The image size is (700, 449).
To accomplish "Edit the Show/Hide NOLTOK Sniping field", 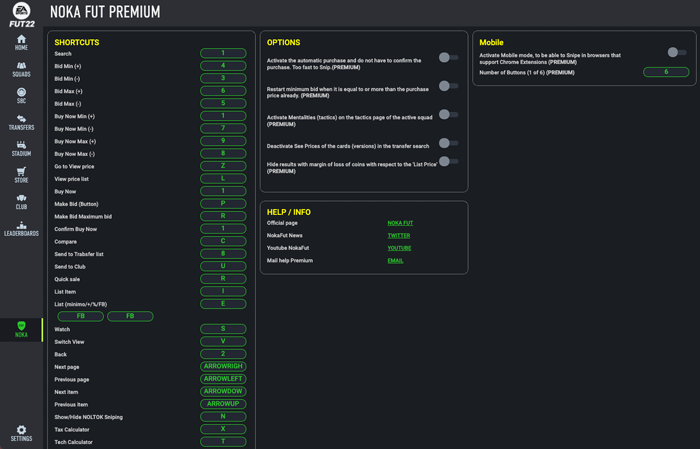I will pos(223,416).
